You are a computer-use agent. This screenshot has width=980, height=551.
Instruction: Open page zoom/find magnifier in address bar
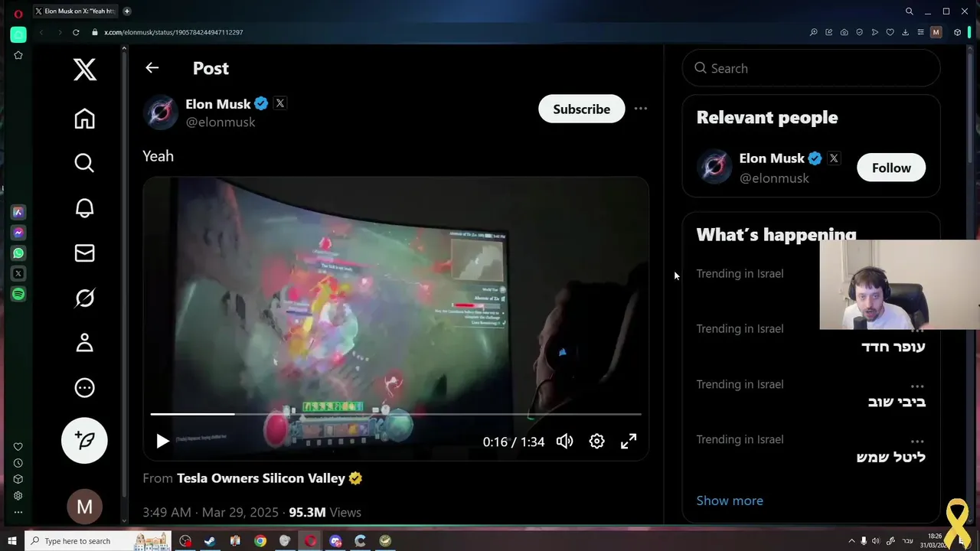(x=813, y=32)
